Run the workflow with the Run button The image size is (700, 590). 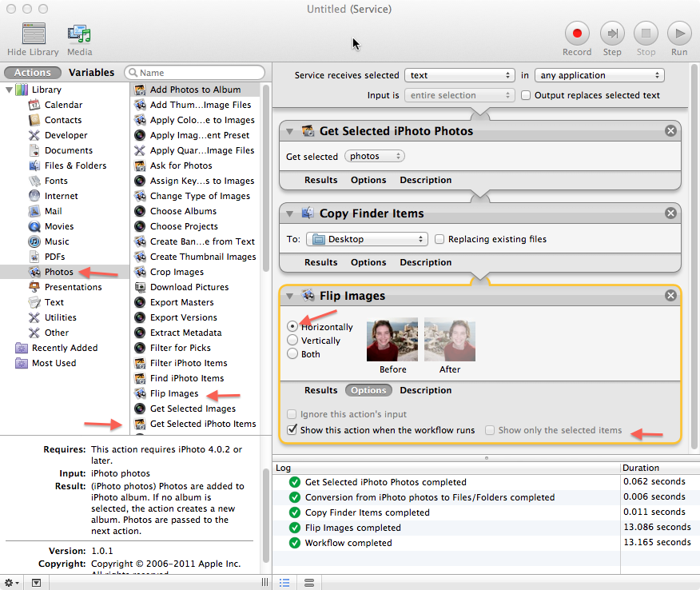[679, 34]
